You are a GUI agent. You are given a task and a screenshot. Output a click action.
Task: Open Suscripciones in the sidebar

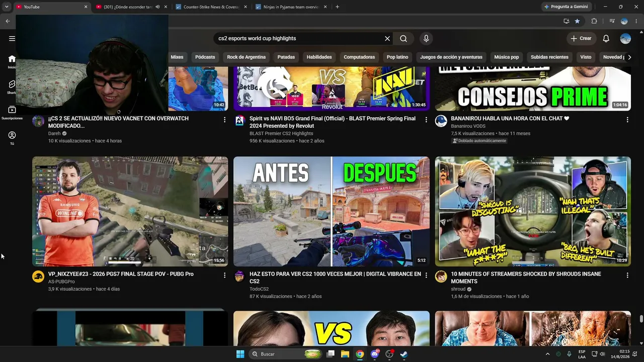(12, 113)
